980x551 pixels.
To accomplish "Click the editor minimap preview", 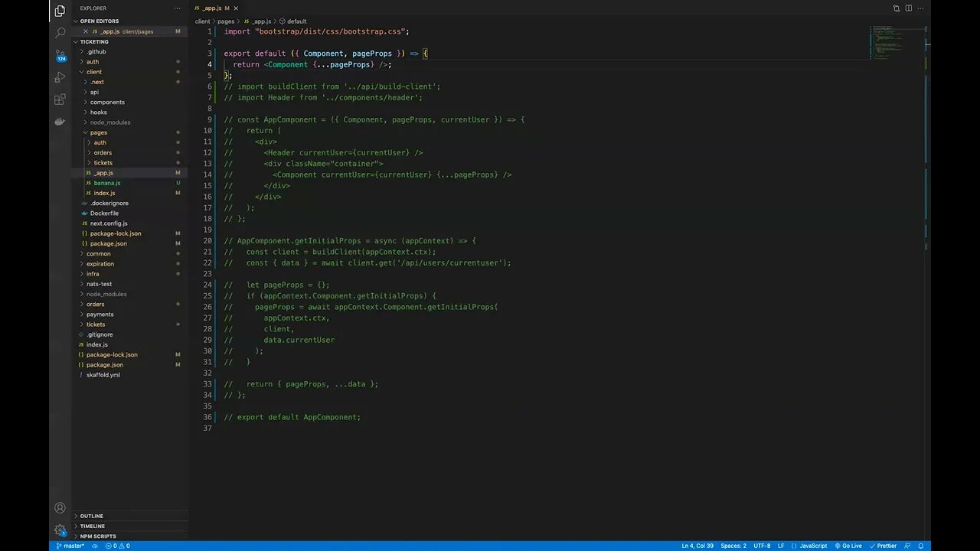I will point(888,43).
